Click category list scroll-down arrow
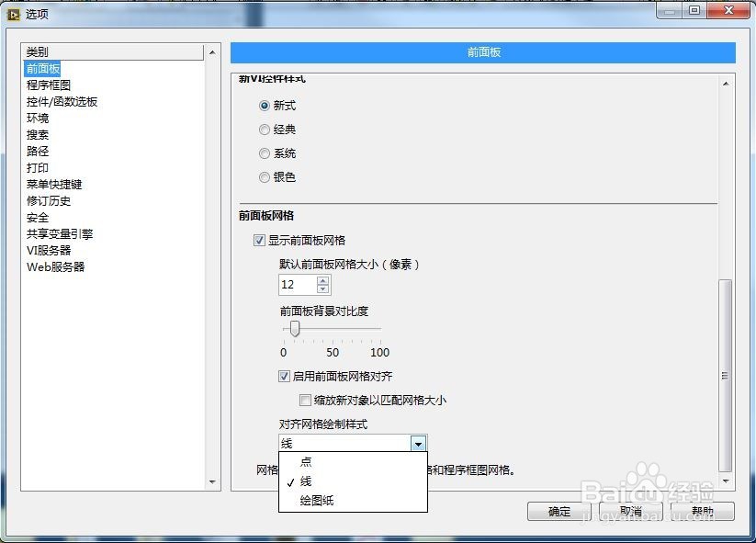The height and width of the screenshot is (543, 756). pos(212,481)
